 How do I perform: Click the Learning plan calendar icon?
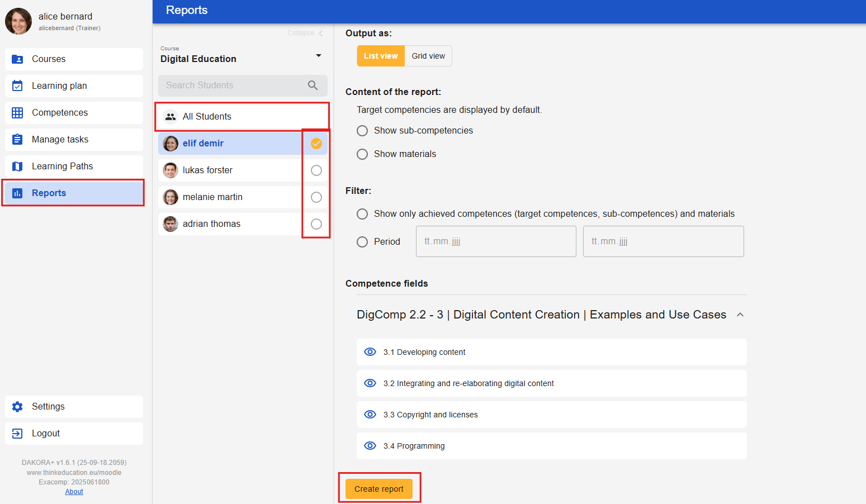pos(17,86)
